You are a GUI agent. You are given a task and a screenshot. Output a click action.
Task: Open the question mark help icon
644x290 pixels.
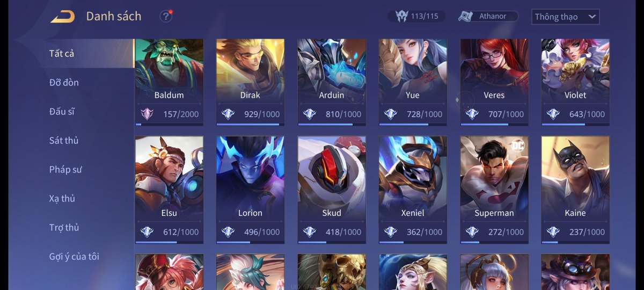166,17
